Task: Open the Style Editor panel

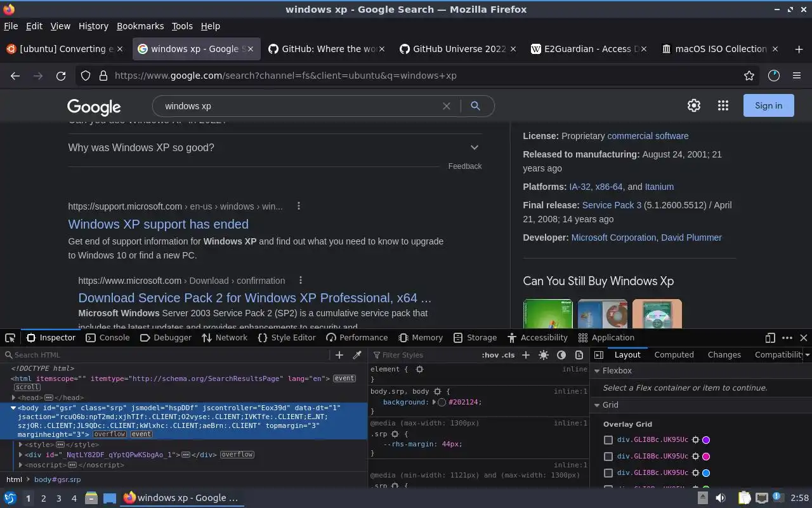Action: click(x=287, y=338)
